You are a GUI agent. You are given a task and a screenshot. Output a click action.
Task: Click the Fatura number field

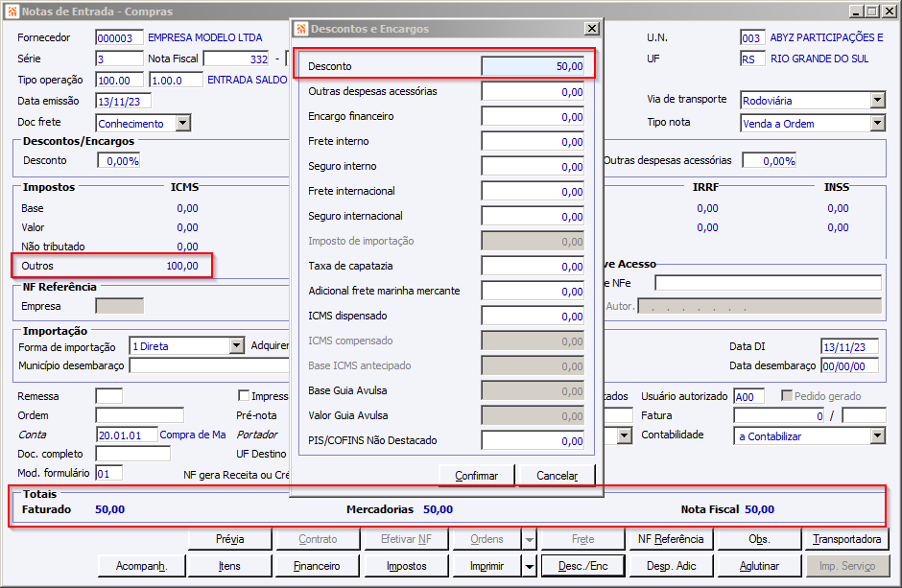point(779,415)
